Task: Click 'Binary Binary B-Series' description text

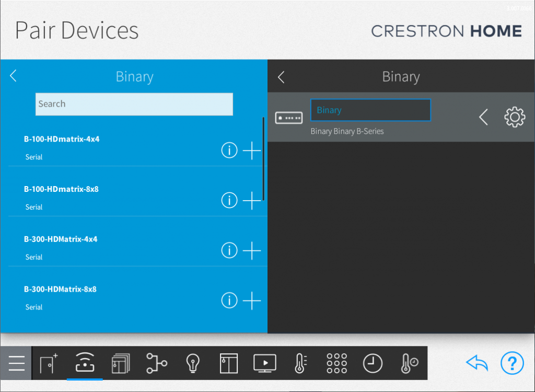Action: 347,132
